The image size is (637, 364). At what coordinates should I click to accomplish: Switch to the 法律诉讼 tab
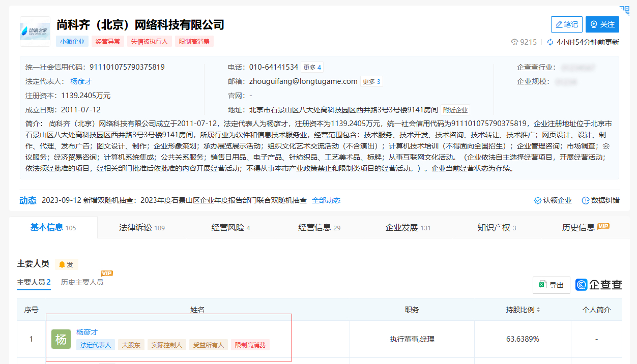pos(142,228)
